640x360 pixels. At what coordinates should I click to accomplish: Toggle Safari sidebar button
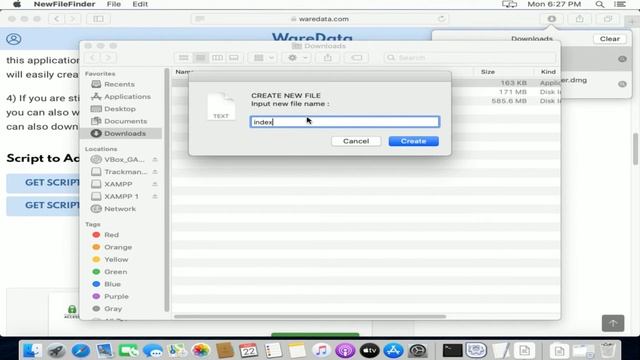pyautogui.click(x=98, y=19)
